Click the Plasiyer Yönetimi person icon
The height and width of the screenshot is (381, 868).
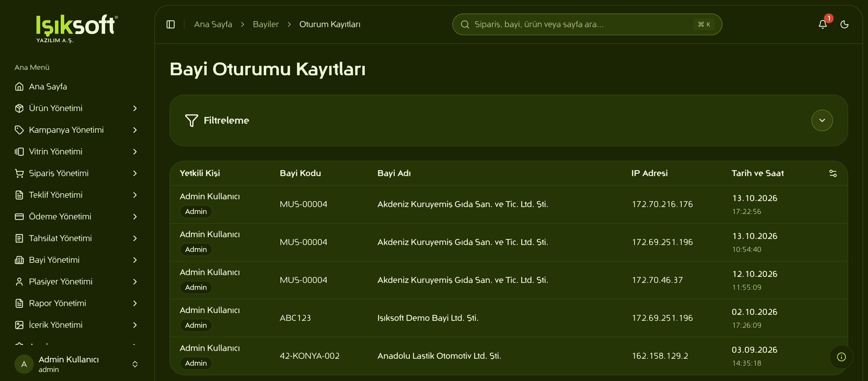coord(19,282)
